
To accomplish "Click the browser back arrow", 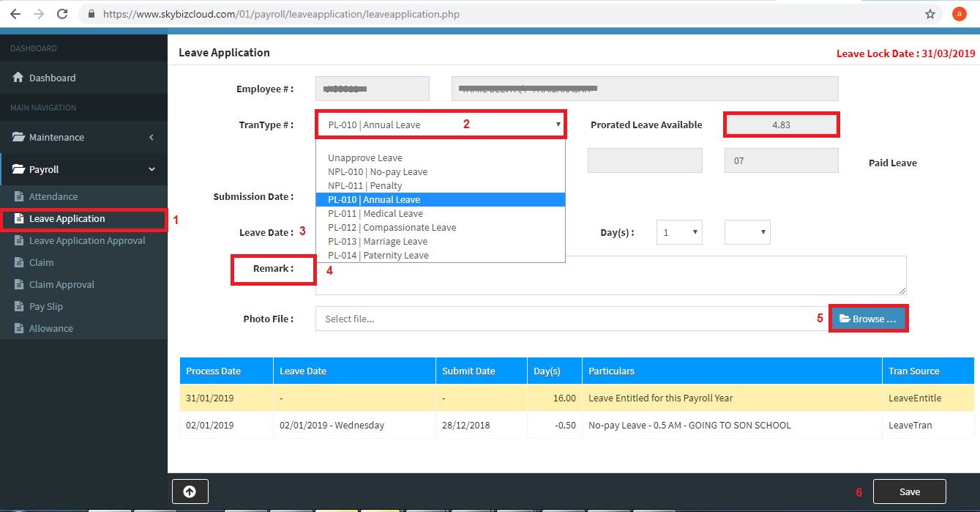I will coord(15,14).
